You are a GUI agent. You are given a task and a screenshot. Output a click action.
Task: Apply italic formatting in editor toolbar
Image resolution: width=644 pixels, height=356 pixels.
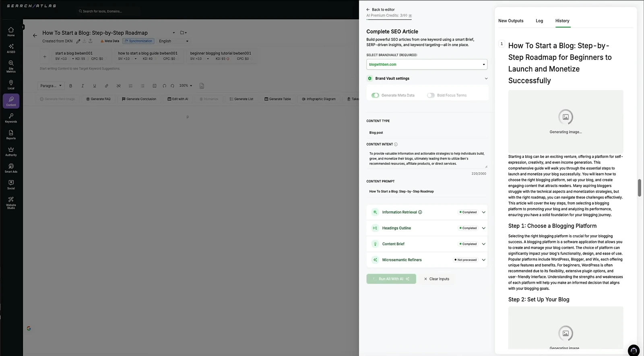[x=83, y=86]
